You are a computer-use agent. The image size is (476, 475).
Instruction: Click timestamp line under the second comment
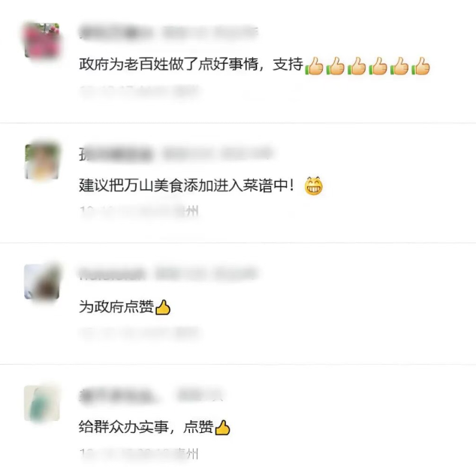click(x=139, y=211)
